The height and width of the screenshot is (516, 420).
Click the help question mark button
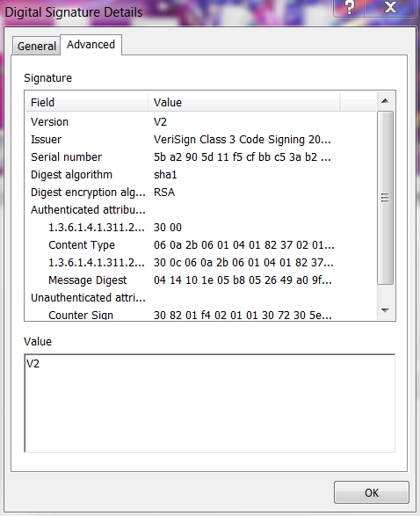(349, 7)
